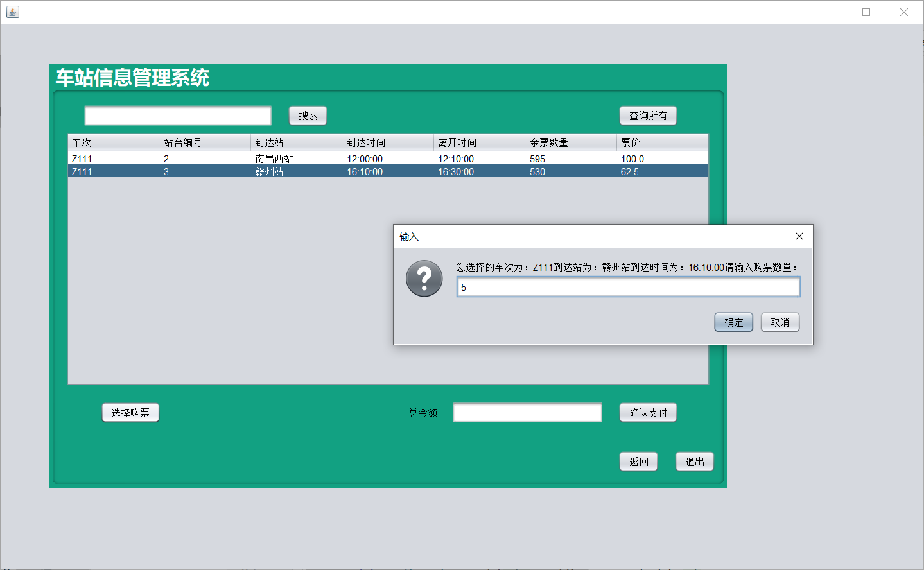The height and width of the screenshot is (570, 924).
Task: Click the 返回 return button
Action: pyautogui.click(x=638, y=462)
